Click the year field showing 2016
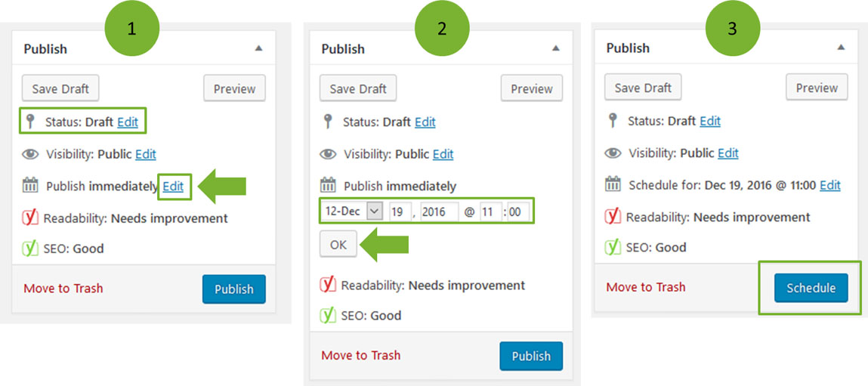The image size is (868, 386). 440,212
